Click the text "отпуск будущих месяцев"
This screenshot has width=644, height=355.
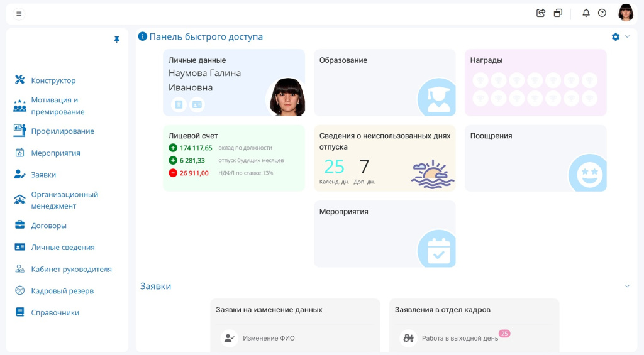click(x=251, y=160)
